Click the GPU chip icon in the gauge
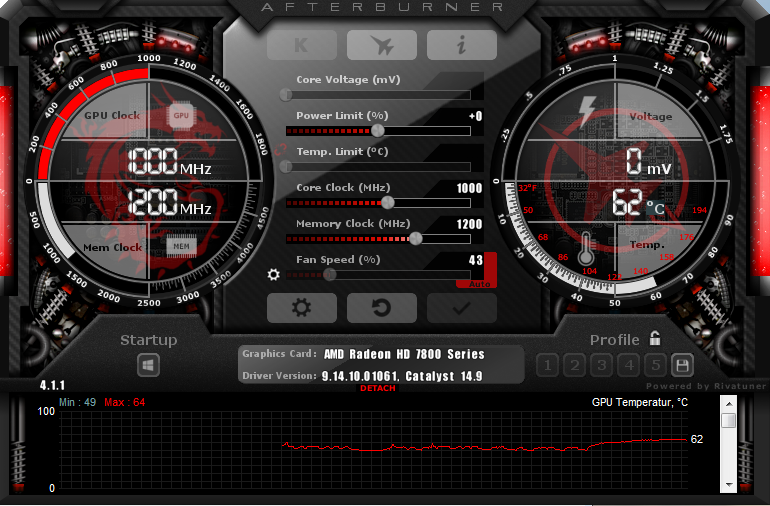 point(181,115)
